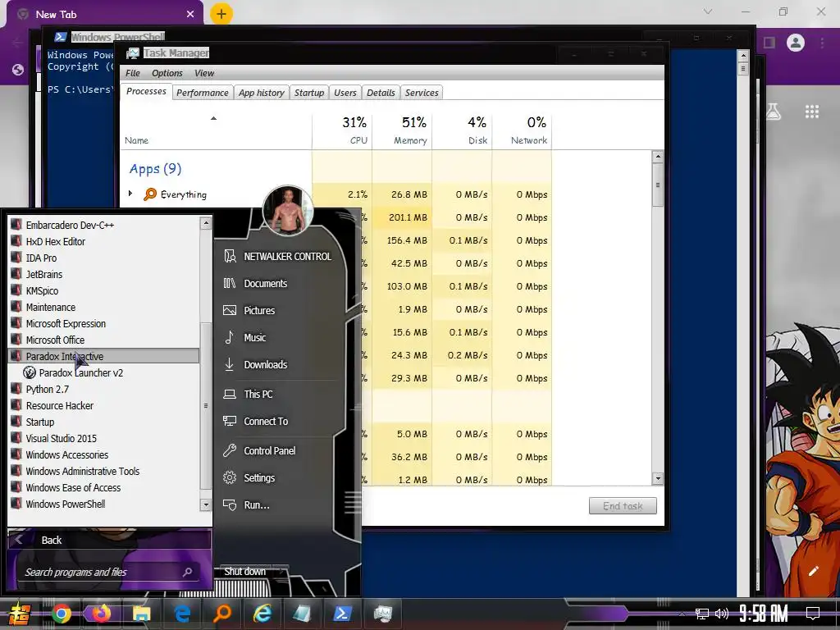This screenshot has width=840, height=630.
Task: Switch to PowerShell taskbar icon
Action: (342, 614)
